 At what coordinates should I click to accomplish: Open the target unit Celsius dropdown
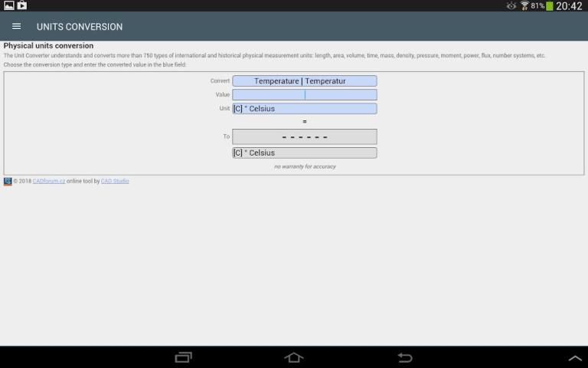point(304,153)
